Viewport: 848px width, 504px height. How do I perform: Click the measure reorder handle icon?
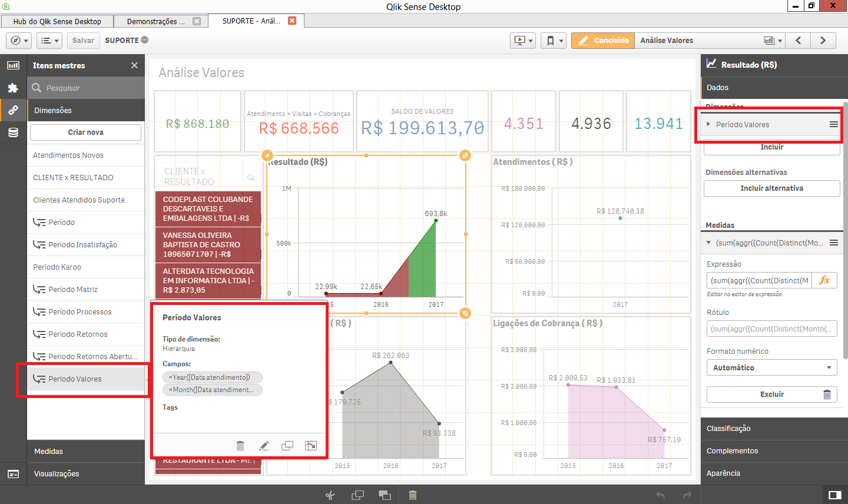834,243
